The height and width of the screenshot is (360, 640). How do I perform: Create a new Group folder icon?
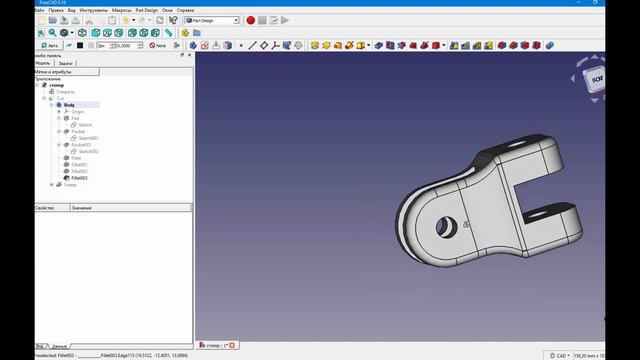197,33
